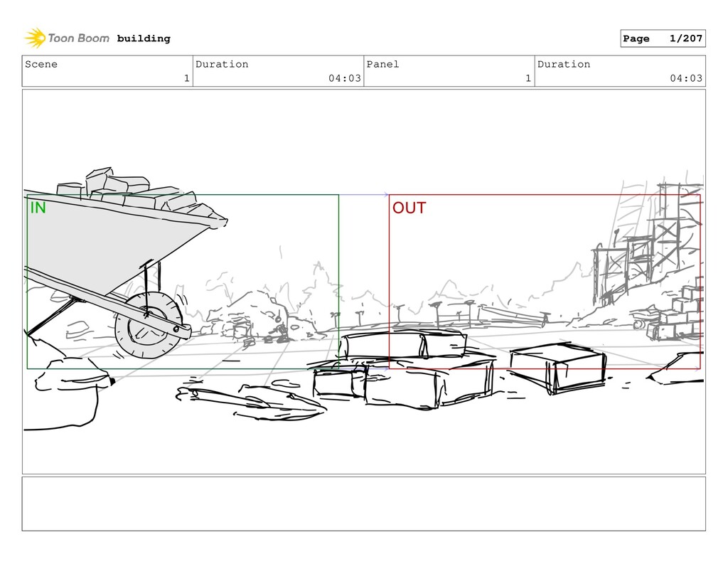
Task: Click the scene Duration 04:03 cell
Action: [x=278, y=71]
